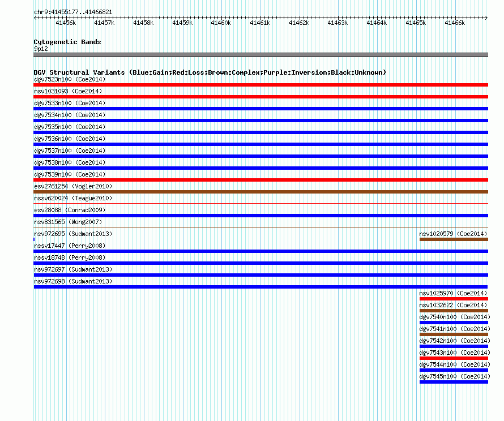The image size is (504, 421).
Task: Open the dgv7533n100 (Coe2014) variant
Action: (70, 103)
